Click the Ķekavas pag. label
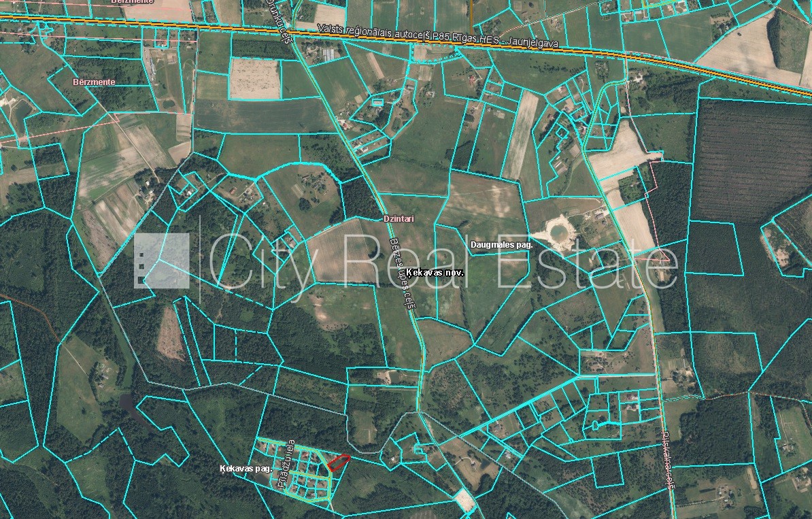Image resolution: width=812 pixels, height=519 pixels. 246,469
